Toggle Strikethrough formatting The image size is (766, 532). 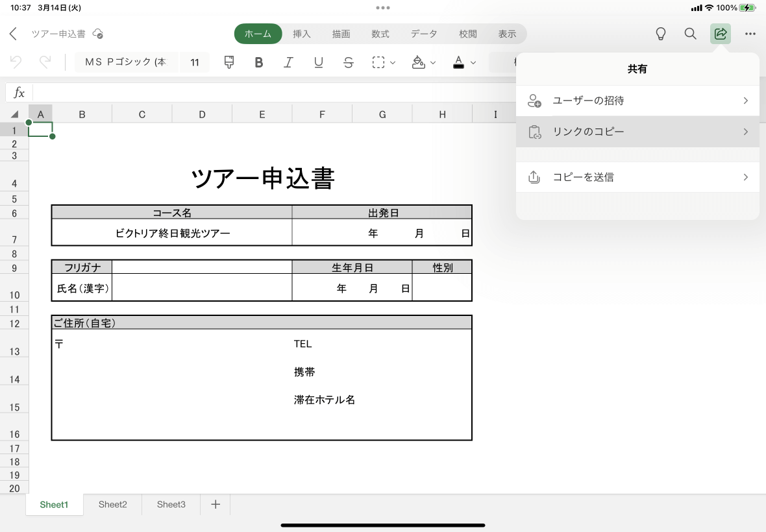coord(349,62)
